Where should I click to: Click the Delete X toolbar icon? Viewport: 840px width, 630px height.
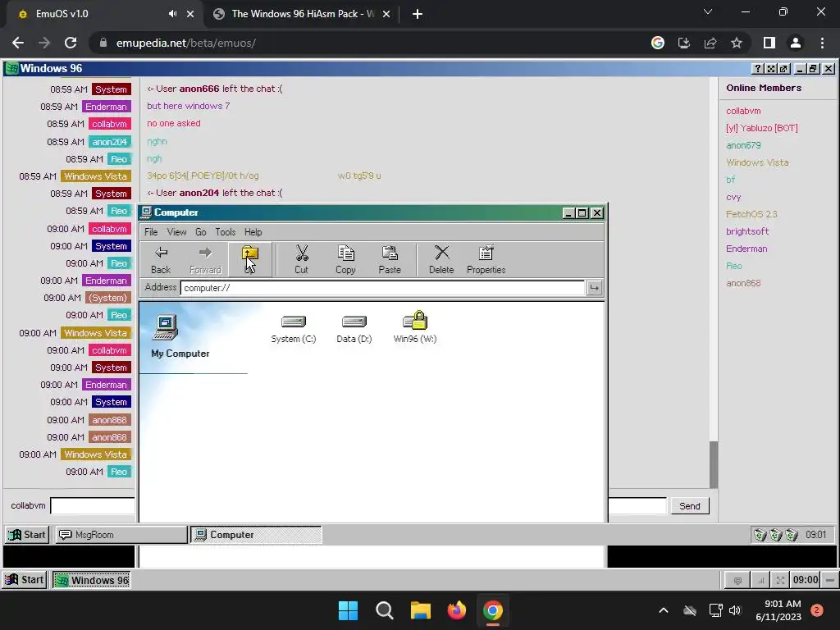[x=441, y=259]
